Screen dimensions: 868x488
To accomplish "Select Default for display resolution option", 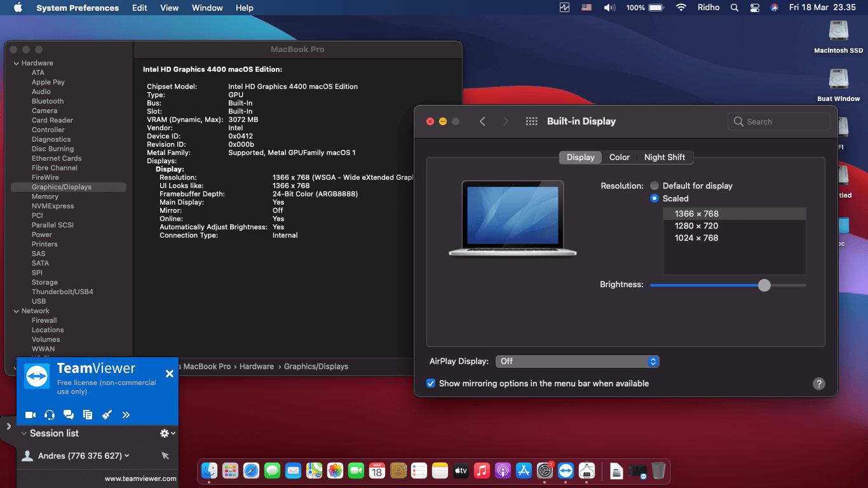I will (654, 186).
